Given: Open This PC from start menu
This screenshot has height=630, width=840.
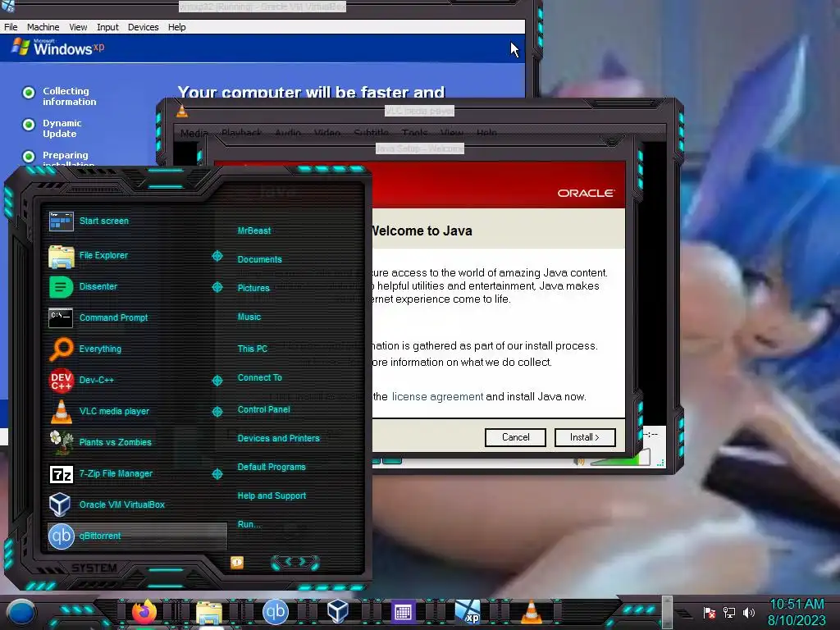Looking at the screenshot, I should [x=253, y=349].
